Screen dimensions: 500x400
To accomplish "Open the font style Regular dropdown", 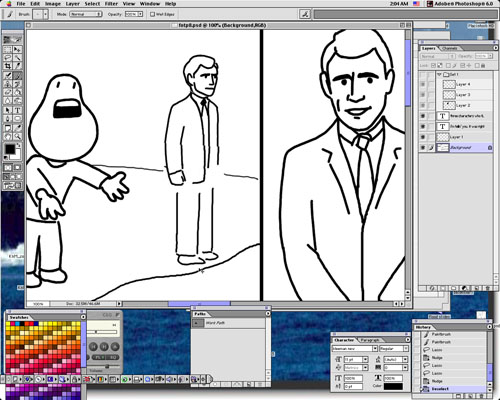I will click(394, 348).
